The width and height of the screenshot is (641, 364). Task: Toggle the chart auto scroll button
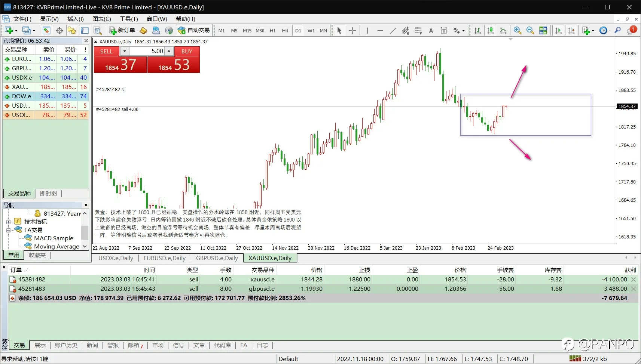559,31
